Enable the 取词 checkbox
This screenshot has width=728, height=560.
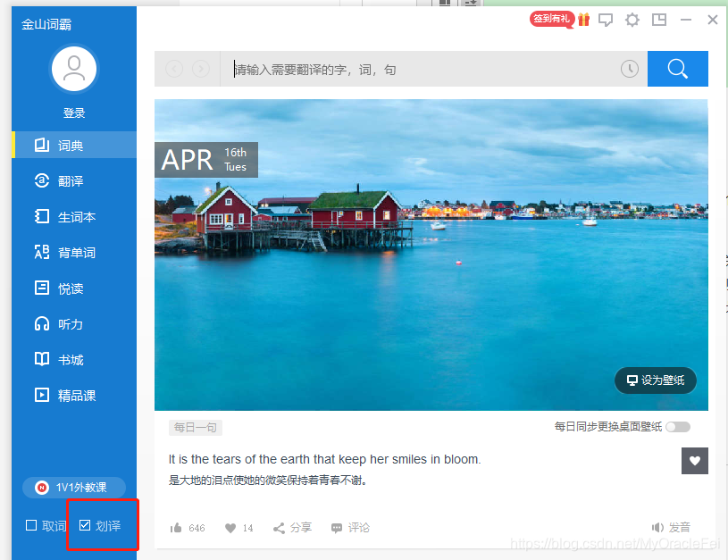[x=31, y=525]
